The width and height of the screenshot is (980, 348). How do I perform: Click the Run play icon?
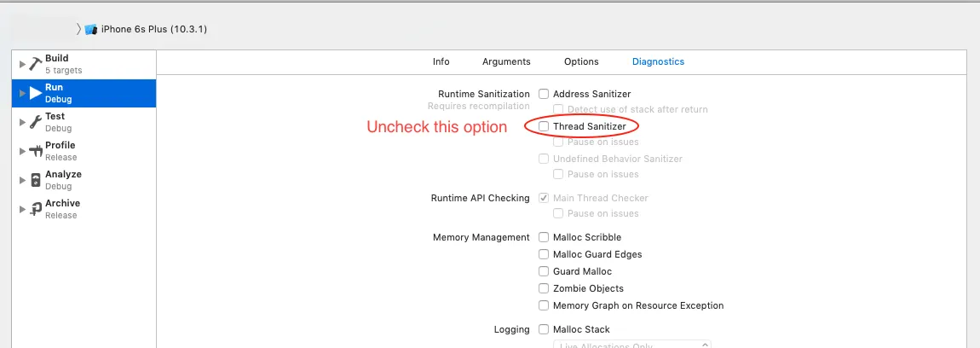coord(35,93)
